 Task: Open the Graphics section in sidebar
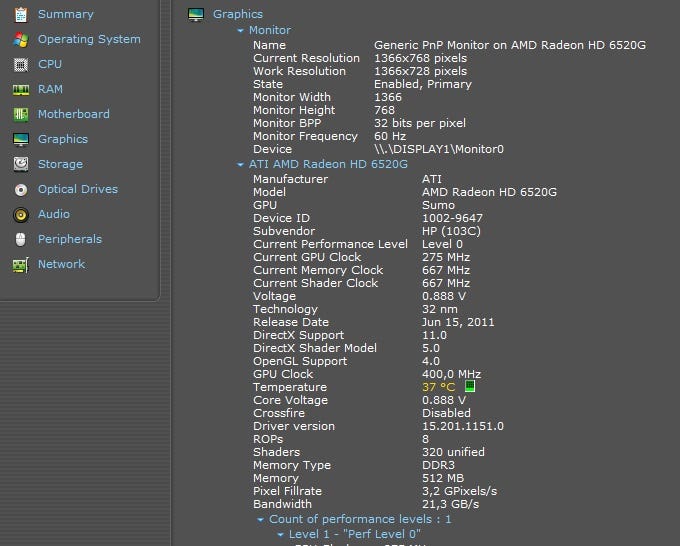(62, 139)
